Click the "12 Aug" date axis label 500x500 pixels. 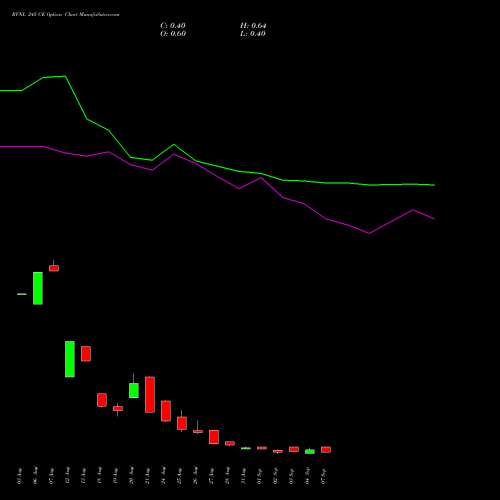pos(67,476)
